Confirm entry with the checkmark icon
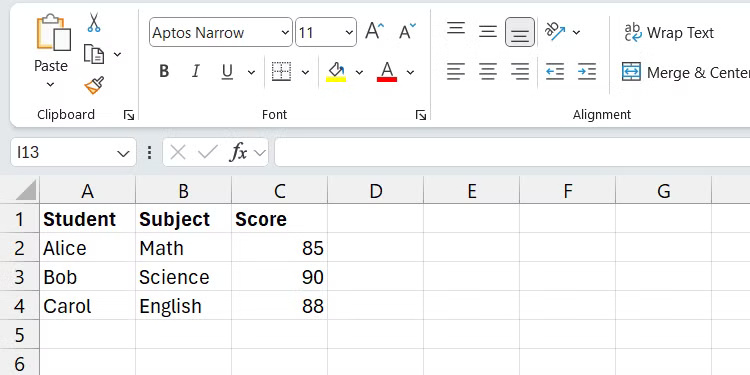This screenshot has width=750, height=375. (208, 153)
